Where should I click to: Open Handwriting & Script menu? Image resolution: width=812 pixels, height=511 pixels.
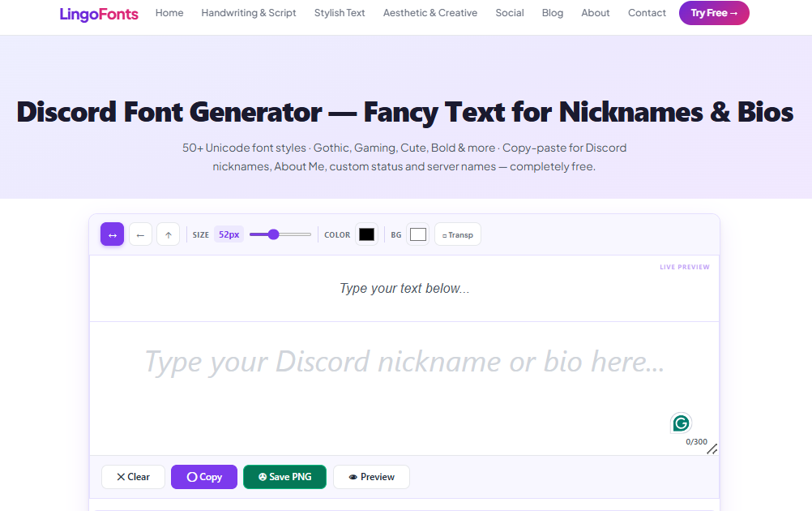point(249,13)
